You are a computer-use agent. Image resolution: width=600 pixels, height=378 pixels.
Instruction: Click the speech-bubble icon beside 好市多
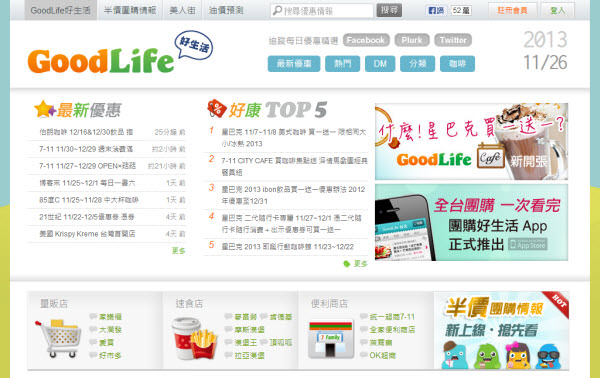[93, 355]
